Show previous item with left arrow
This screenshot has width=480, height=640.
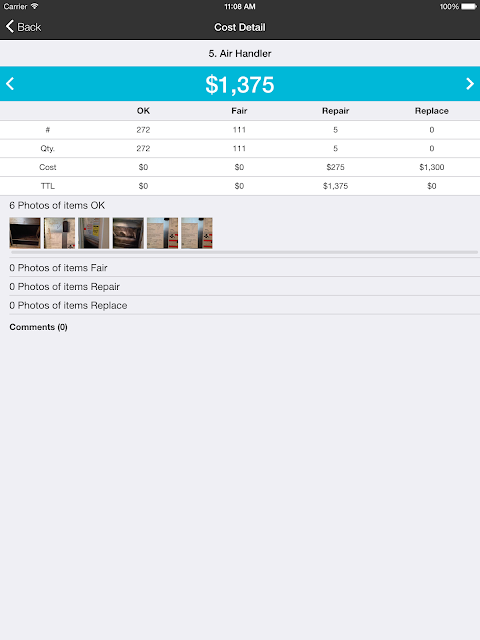coord(10,84)
